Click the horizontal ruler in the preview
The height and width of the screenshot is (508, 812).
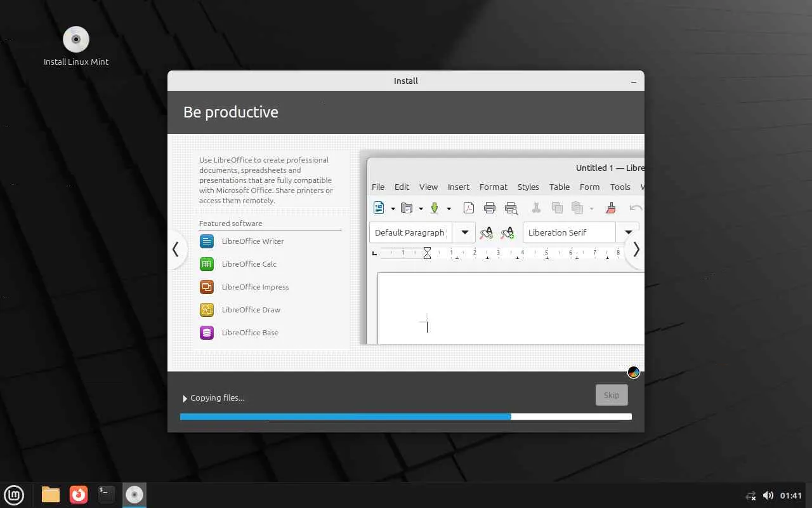click(x=507, y=253)
